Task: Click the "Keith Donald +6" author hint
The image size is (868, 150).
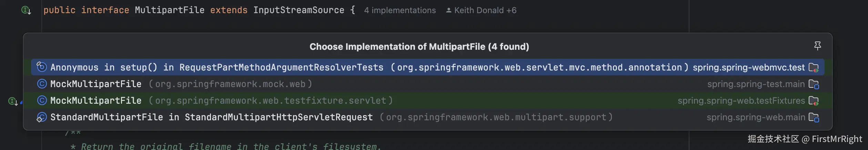Action: (x=485, y=10)
